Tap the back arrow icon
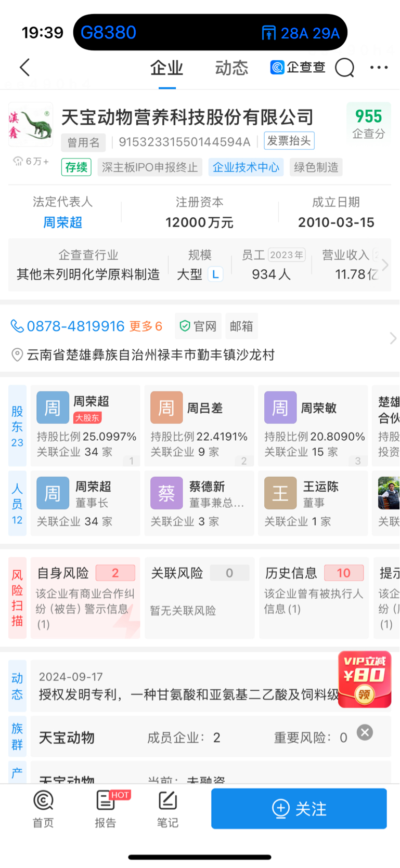400x868 pixels. (25, 68)
